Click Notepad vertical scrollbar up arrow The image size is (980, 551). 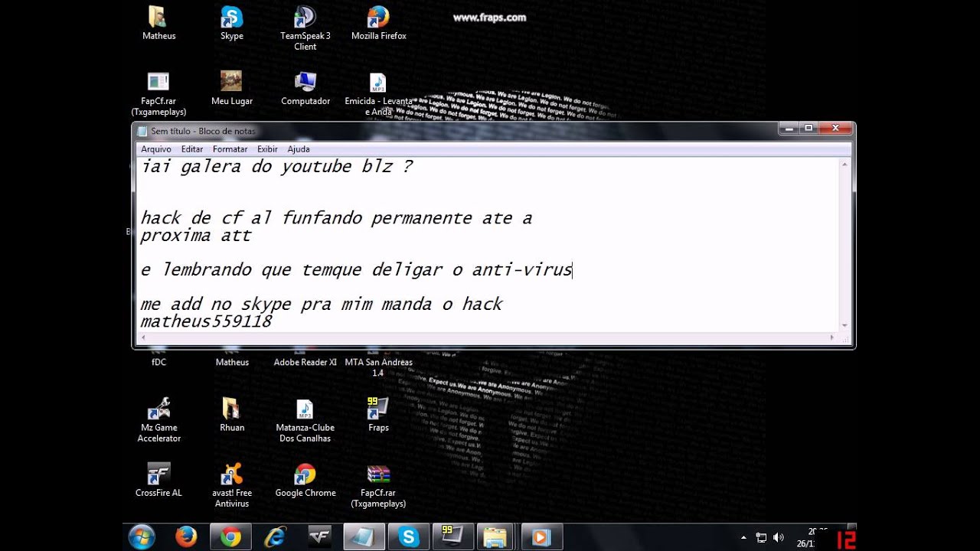pyautogui.click(x=845, y=165)
